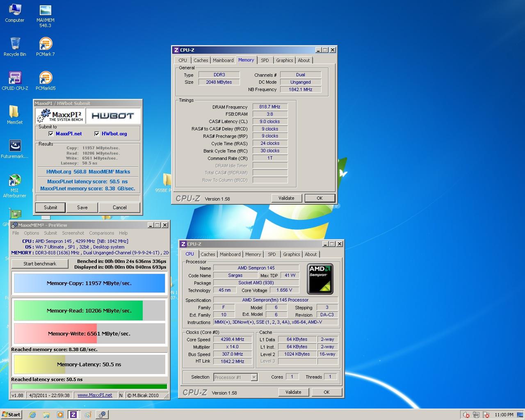Launch the PCMark05 shortcut
Viewport: 525px width, 420px height.
pos(45,81)
